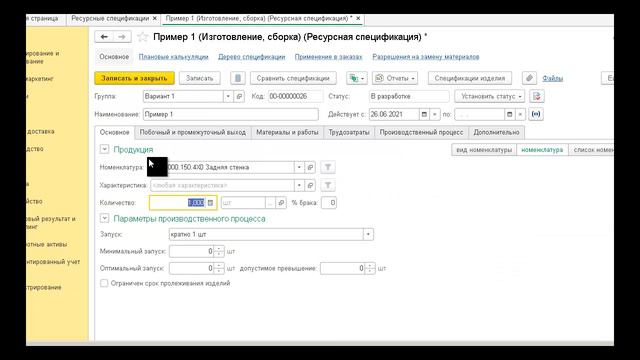Switch to Производственный процесс tab

point(421,132)
